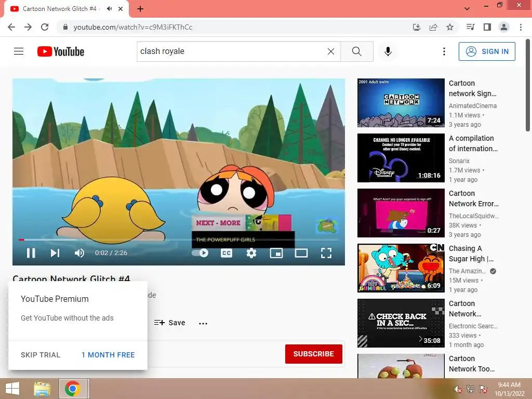The image size is (532, 399).
Task: Open YouTube settings three-dot menu
Action: click(444, 51)
